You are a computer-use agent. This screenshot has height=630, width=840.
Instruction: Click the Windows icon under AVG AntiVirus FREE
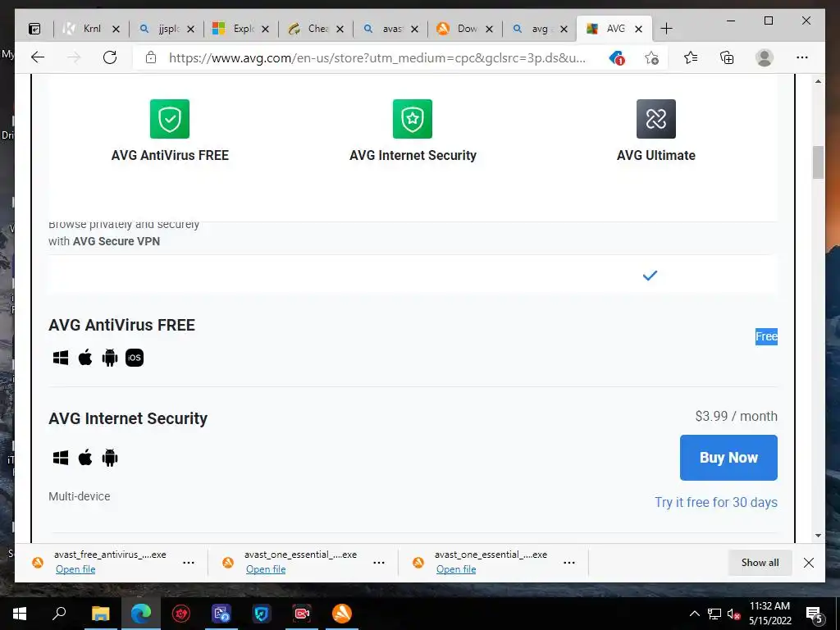tap(61, 358)
